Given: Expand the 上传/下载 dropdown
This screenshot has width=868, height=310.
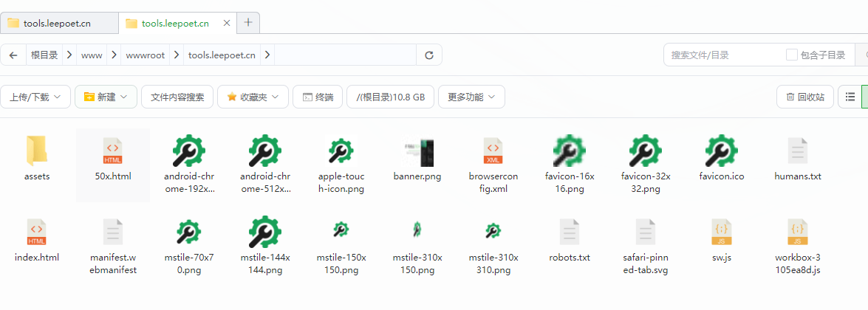Looking at the screenshot, I should point(36,97).
